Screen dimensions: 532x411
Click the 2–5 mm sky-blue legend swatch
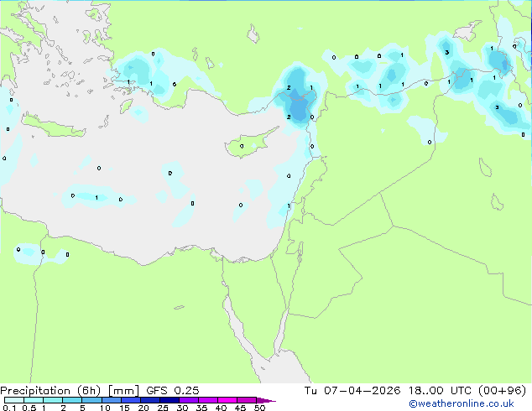click(x=72, y=400)
